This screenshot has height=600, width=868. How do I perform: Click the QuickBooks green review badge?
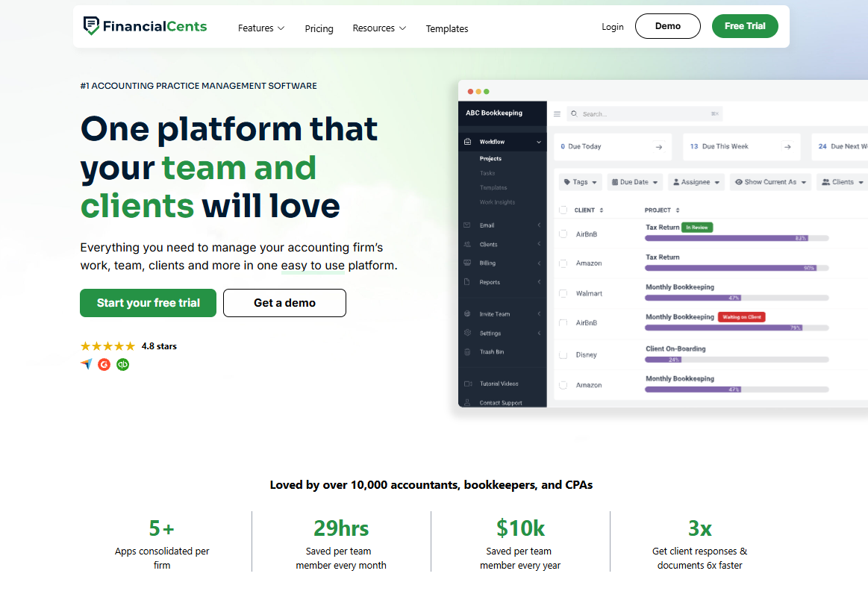click(122, 364)
